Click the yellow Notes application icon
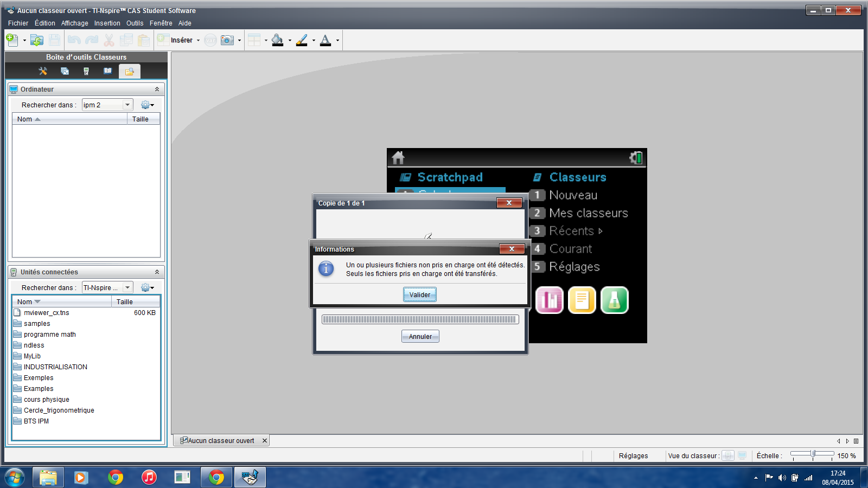The width and height of the screenshot is (868, 488). click(x=582, y=300)
